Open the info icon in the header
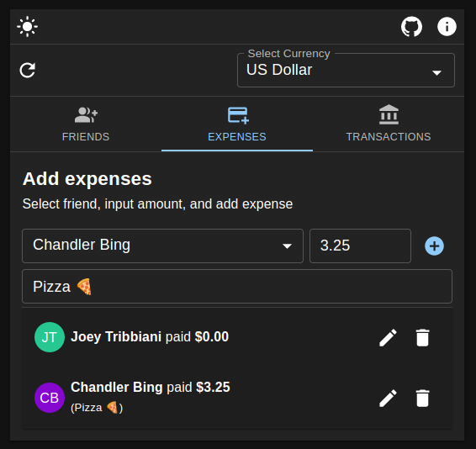 click(447, 26)
